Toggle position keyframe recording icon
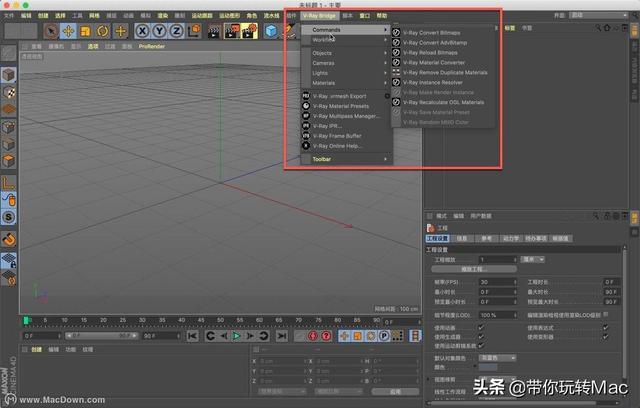The width and height of the screenshot is (640, 408). (344, 336)
